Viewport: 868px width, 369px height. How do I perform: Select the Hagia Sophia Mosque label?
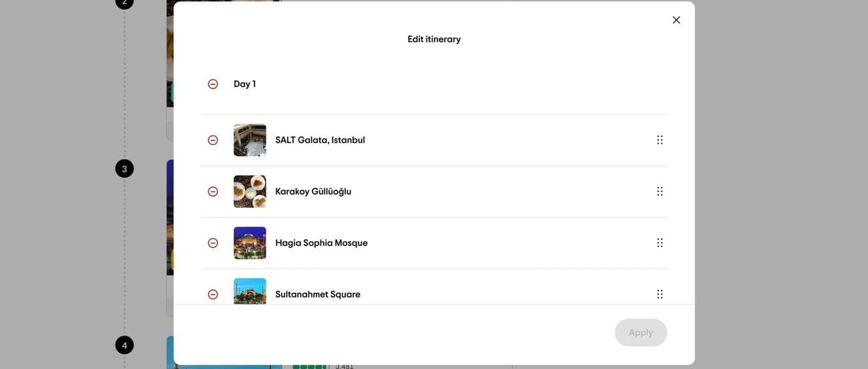tap(321, 243)
